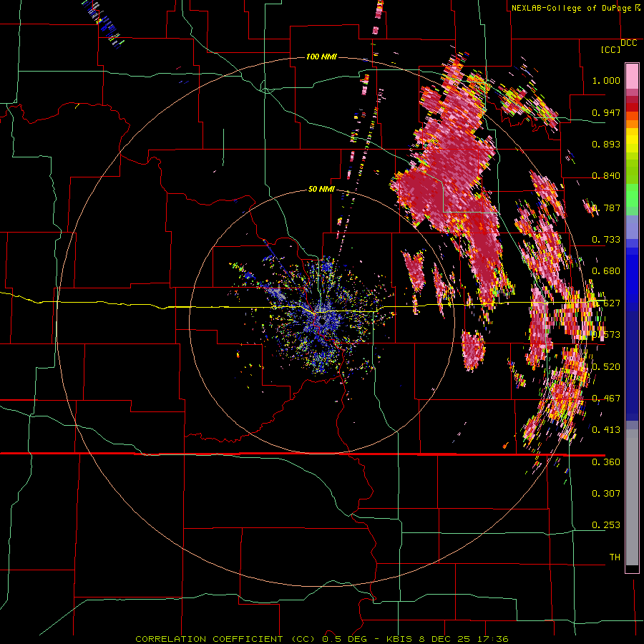
Task: Click the 0.573 value on the color scale
Action: coord(606,335)
